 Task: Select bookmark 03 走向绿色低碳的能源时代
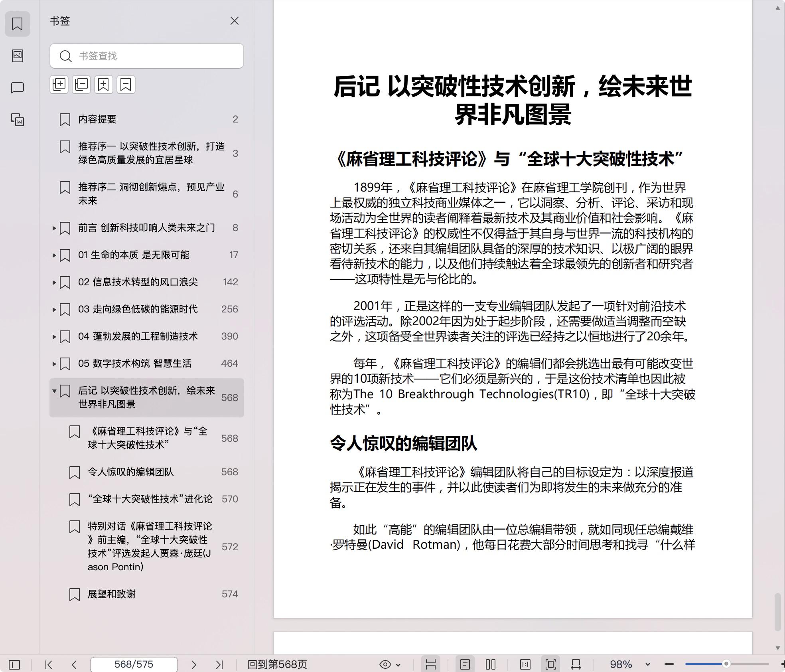[147, 309]
